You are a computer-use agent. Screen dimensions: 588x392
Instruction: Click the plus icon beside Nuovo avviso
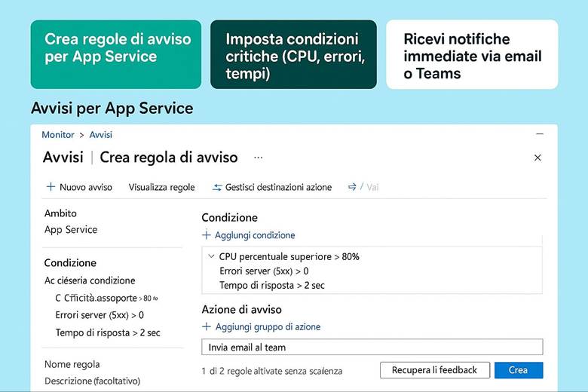(x=51, y=187)
